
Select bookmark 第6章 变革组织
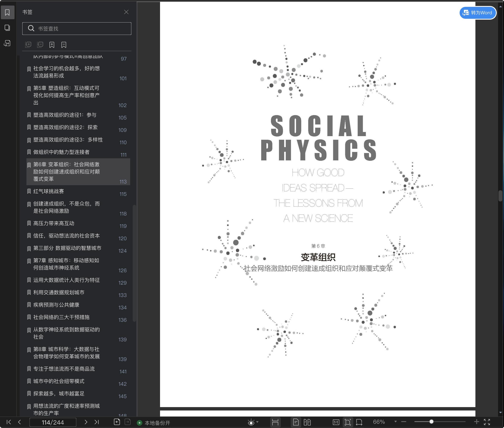[x=78, y=172]
